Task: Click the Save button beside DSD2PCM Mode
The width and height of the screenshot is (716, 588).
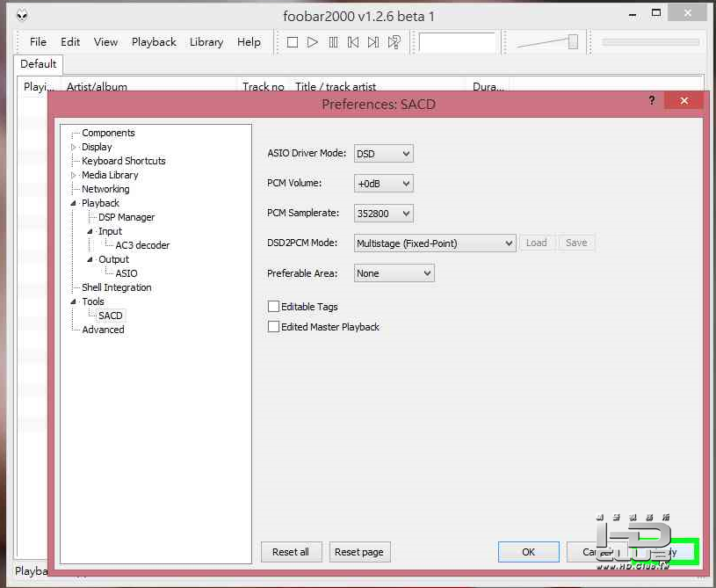Action: 576,243
